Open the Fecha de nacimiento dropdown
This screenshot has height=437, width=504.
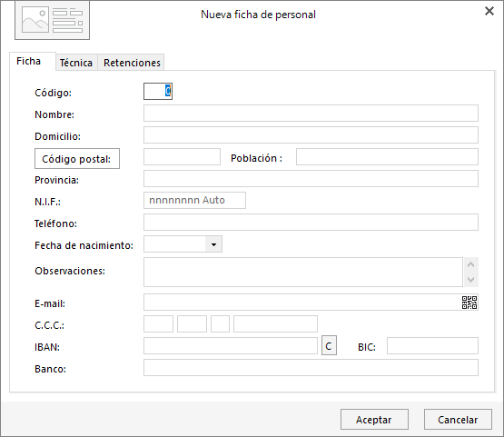click(213, 244)
